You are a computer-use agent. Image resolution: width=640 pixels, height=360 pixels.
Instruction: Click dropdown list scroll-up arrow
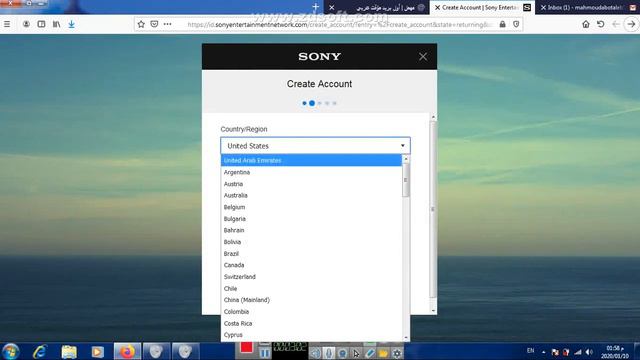(406, 159)
